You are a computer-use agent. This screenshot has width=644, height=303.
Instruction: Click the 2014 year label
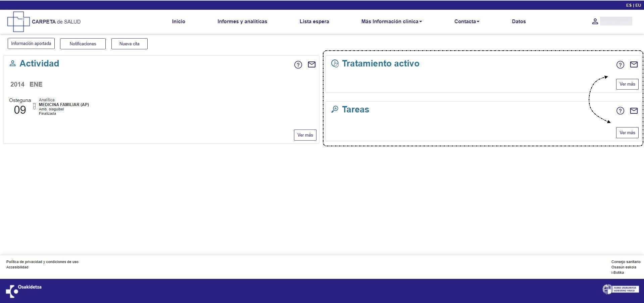tap(17, 84)
